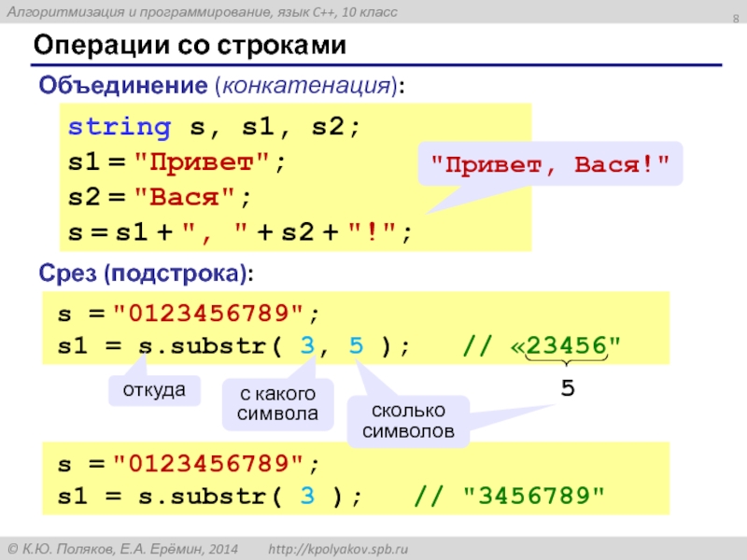This screenshot has width=747, height=560.
Task: Click the callout label "откуда"
Action: point(154,390)
